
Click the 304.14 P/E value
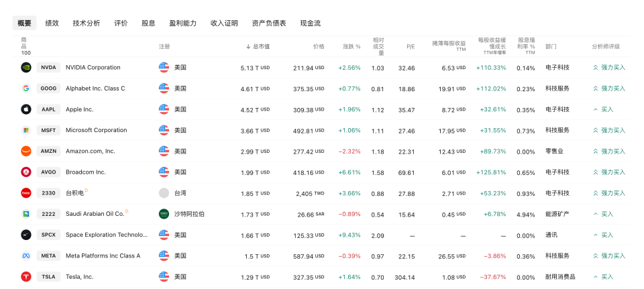tap(405, 277)
